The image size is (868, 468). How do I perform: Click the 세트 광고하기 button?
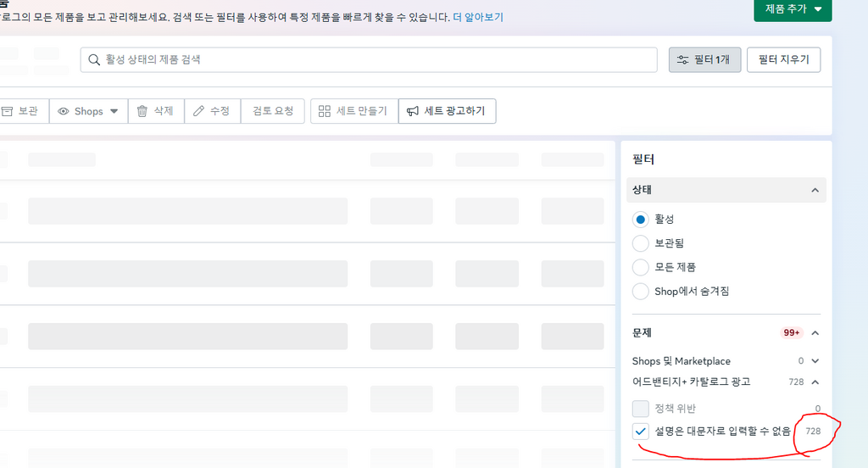[x=448, y=111]
